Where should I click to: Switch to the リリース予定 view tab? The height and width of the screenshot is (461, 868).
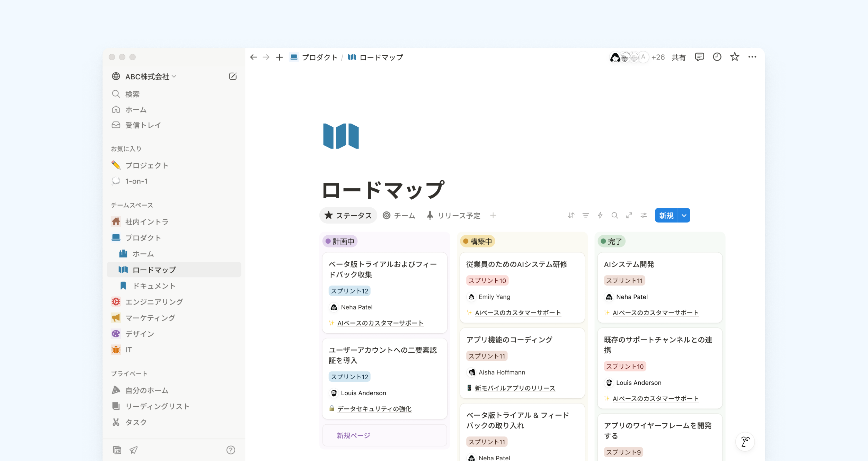coord(454,216)
